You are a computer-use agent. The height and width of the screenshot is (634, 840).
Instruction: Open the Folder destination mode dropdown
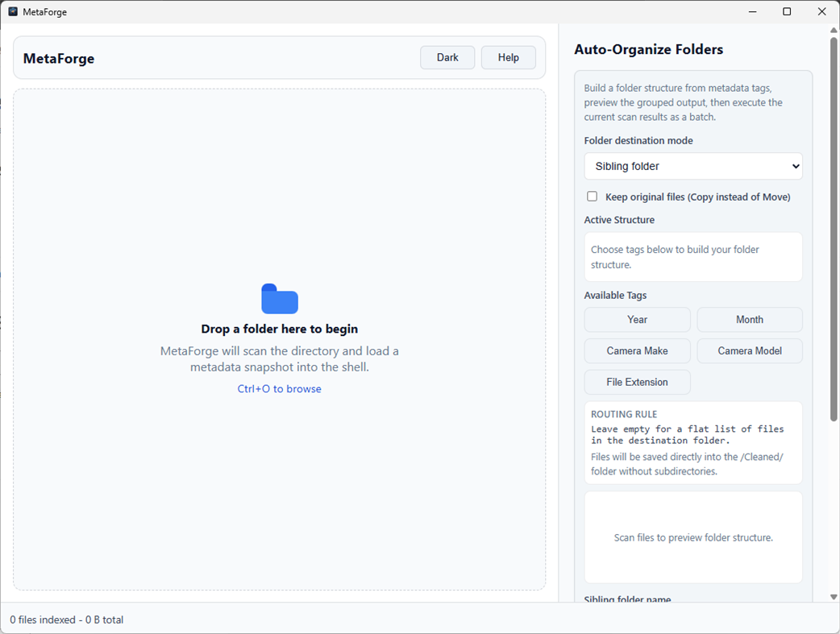tap(692, 166)
